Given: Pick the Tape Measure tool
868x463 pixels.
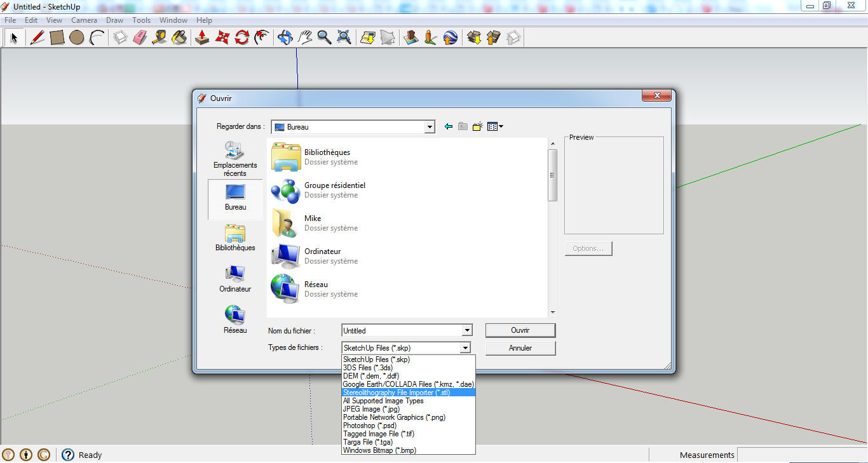Looking at the screenshot, I should tap(159, 37).
